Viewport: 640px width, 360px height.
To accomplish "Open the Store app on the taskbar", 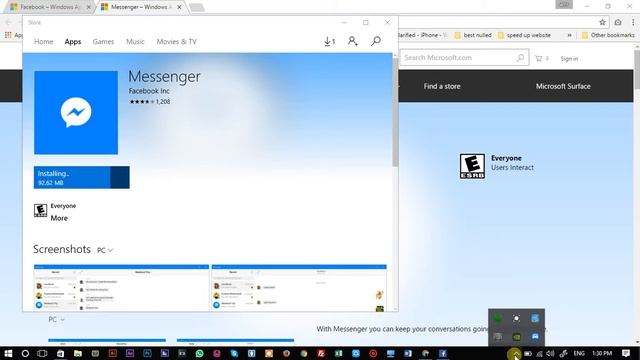I will 60,353.
